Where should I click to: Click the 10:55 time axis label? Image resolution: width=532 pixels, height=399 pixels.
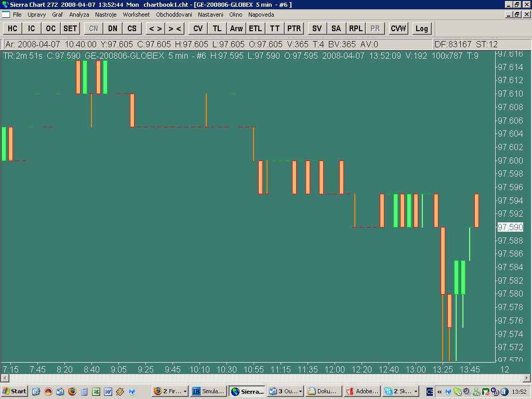[x=254, y=369]
